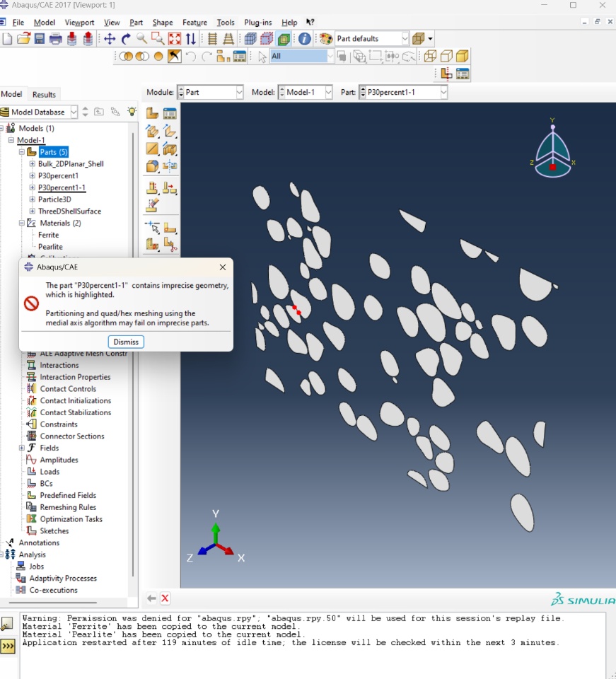Image resolution: width=616 pixels, height=679 pixels.
Task: Click the Auto-Fit View icon
Action: pyautogui.click(x=175, y=39)
